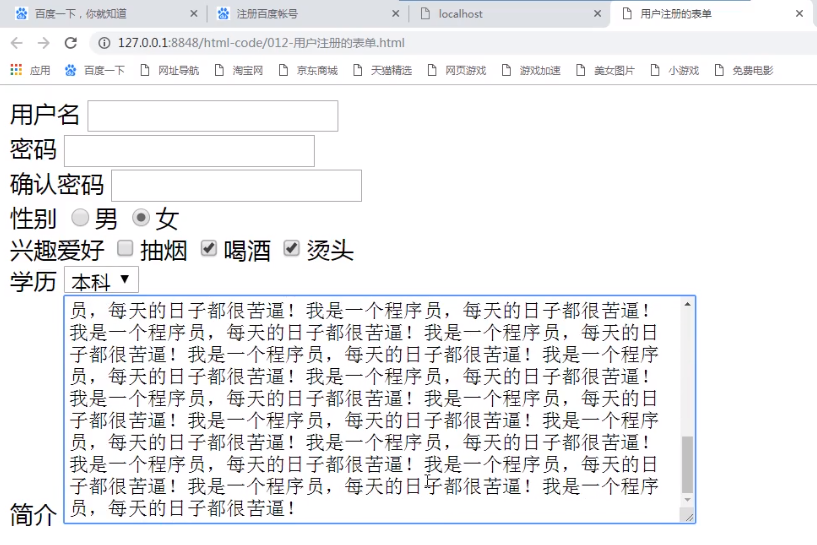817x545 pixels.
Task: Select the 男 radio button
Action: [80, 217]
